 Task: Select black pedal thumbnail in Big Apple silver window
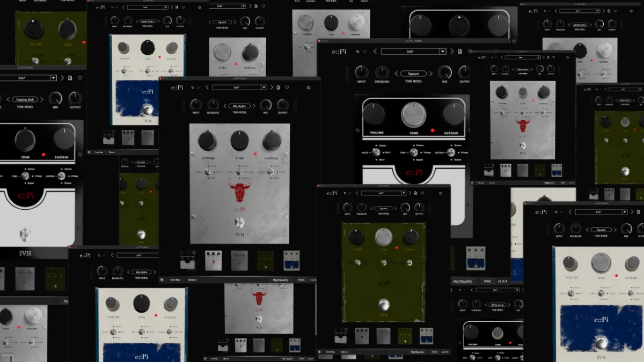[x=187, y=260]
